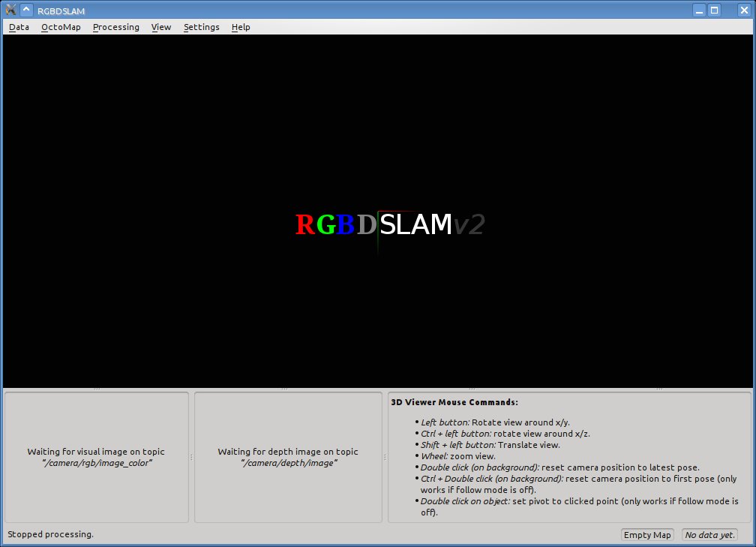Click splitter handle between depth and help panels
This screenshot has width=756, height=547.
pos(385,457)
